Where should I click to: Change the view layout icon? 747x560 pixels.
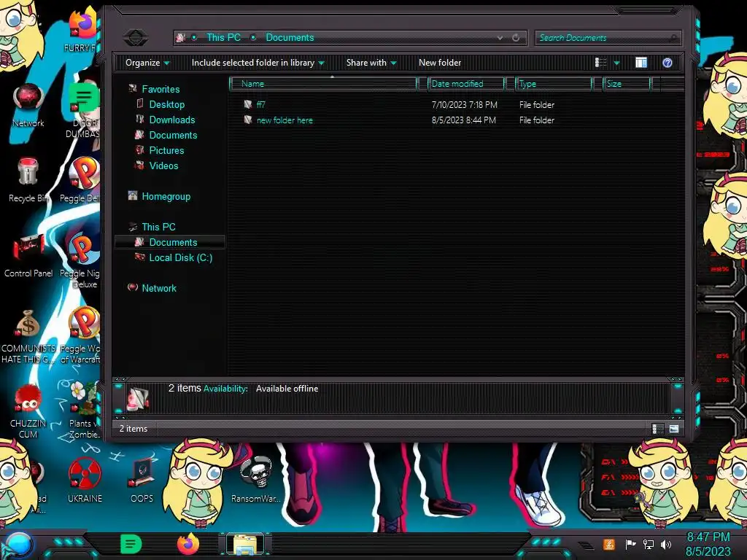pyautogui.click(x=601, y=63)
